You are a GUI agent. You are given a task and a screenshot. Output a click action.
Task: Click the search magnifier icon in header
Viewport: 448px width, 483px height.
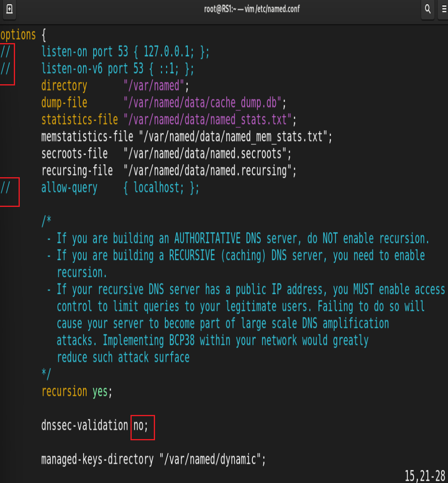(x=427, y=9)
